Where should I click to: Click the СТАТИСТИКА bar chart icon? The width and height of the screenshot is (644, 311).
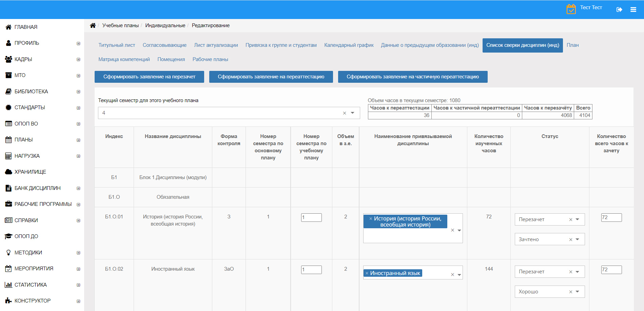pyautogui.click(x=8, y=285)
